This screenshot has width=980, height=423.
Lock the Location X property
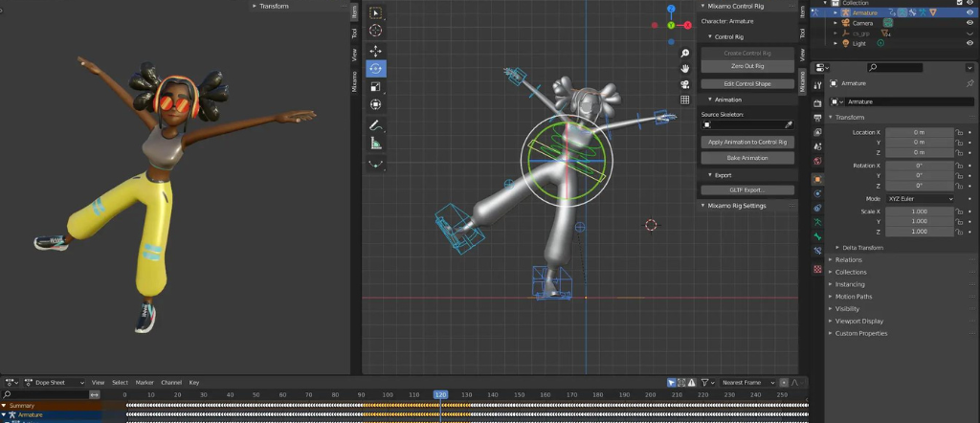pos(958,132)
